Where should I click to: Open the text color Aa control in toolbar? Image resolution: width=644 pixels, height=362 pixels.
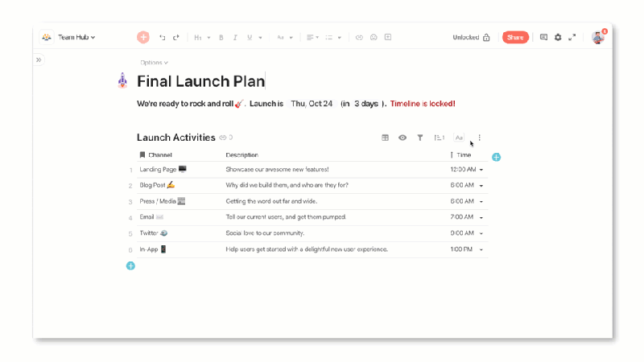tap(282, 37)
